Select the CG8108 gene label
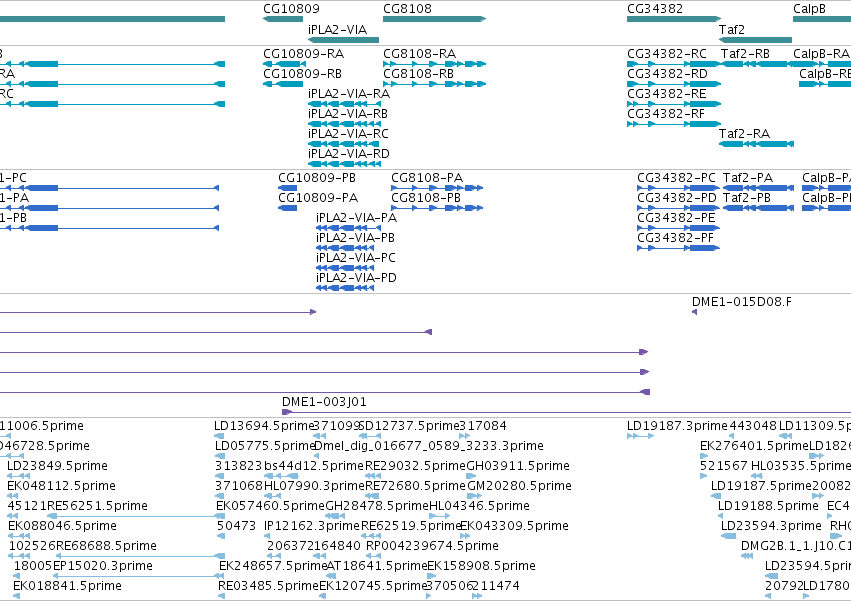 (x=407, y=9)
